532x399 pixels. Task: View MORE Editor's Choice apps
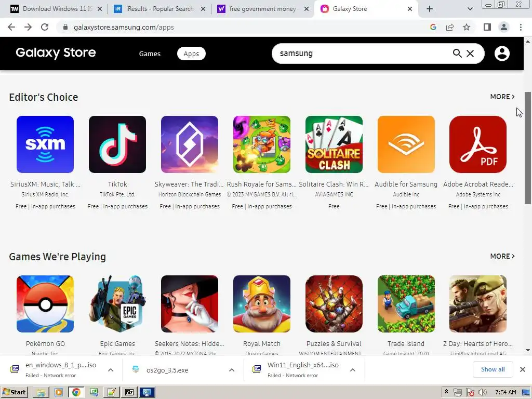tap(502, 97)
